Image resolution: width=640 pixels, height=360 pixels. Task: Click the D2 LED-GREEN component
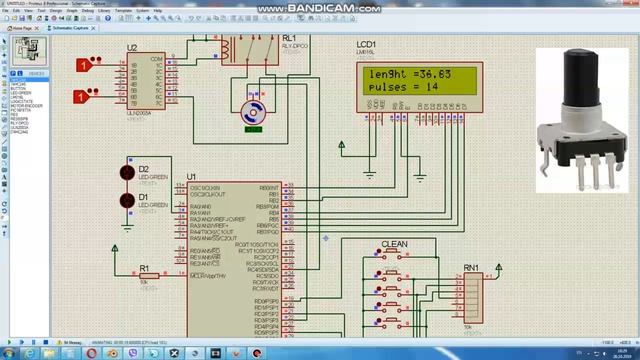click(x=127, y=173)
